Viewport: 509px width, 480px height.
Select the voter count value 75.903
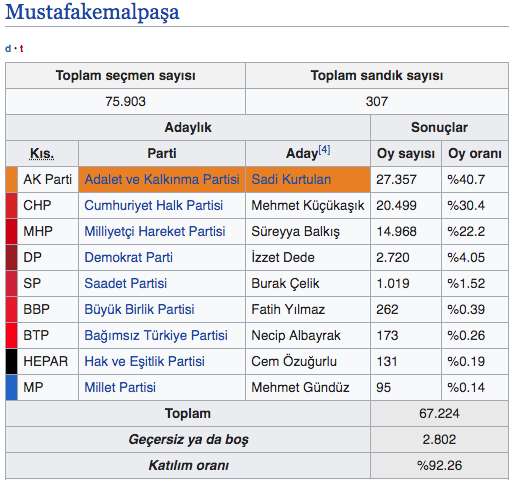126,101
